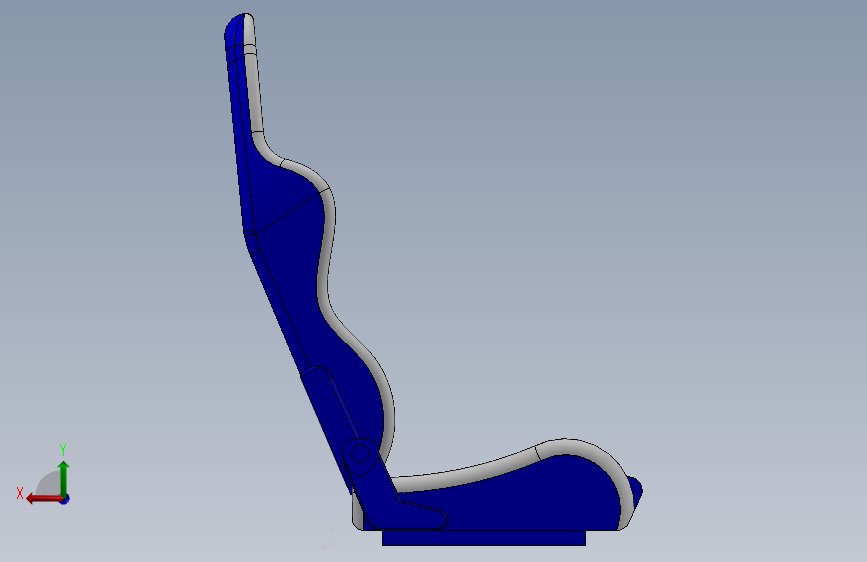This screenshot has width=867, height=562.
Task: Click the green Y axis arrow of the triad
Action: (64, 477)
